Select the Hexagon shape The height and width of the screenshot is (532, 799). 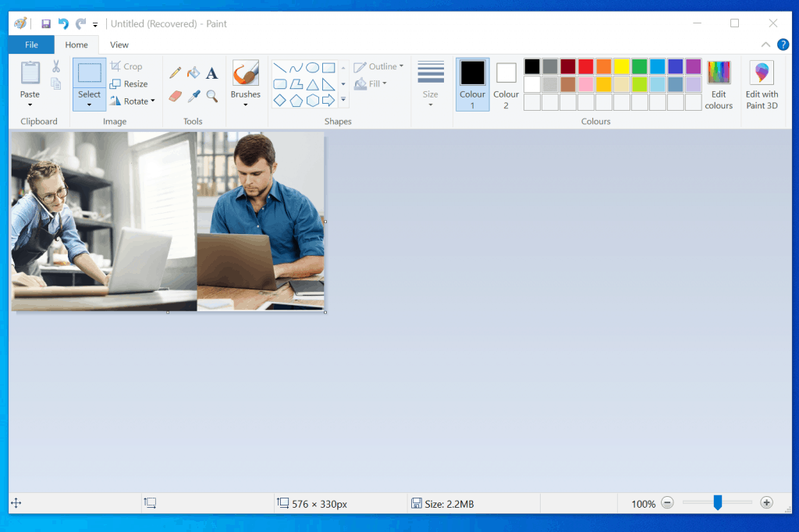click(312, 101)
